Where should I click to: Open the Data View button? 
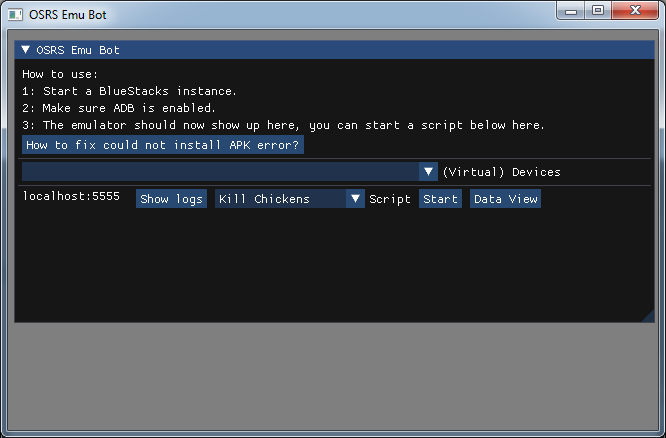pyautogui.click(x=505, y=199)
